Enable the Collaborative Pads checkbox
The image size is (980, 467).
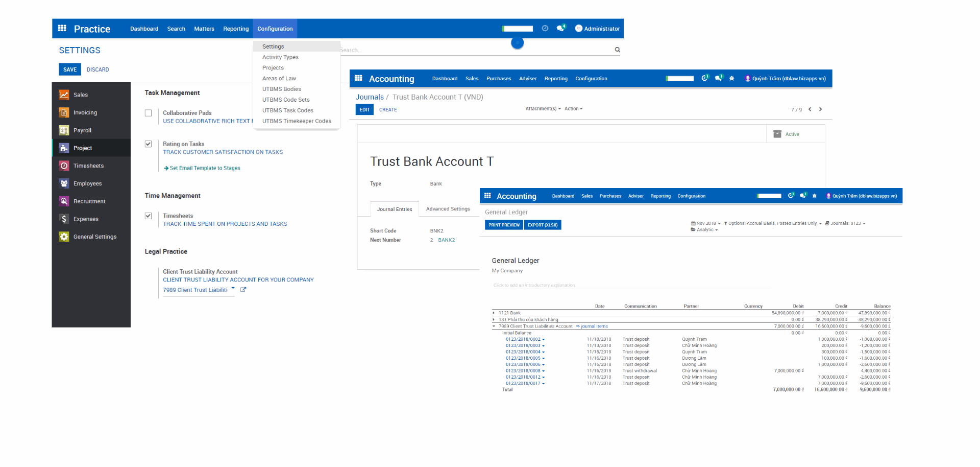(x=149, y=113)
